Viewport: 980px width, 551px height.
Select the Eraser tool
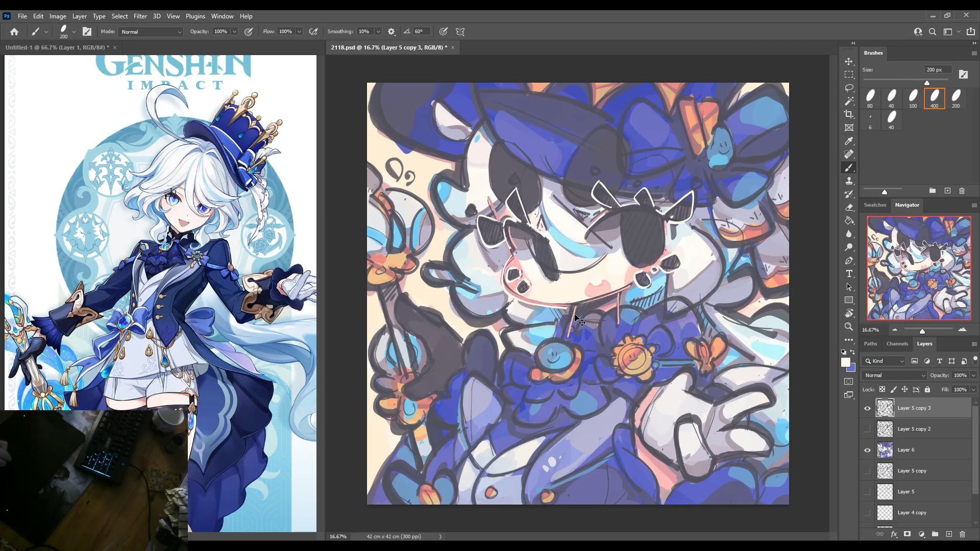(849, 207)
